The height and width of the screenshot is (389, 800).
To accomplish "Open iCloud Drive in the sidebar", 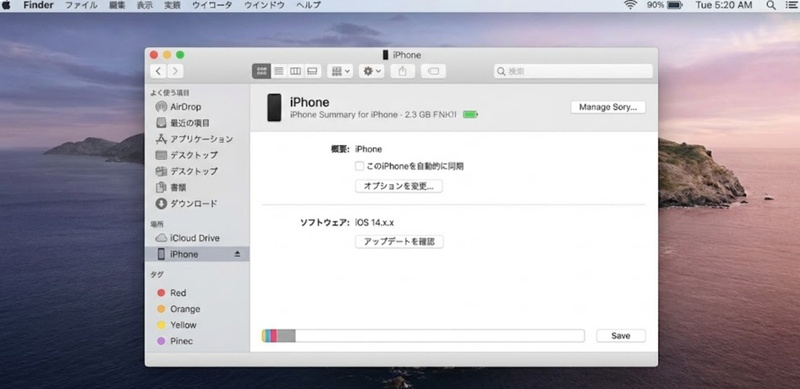I will click(x=197, y=238).
